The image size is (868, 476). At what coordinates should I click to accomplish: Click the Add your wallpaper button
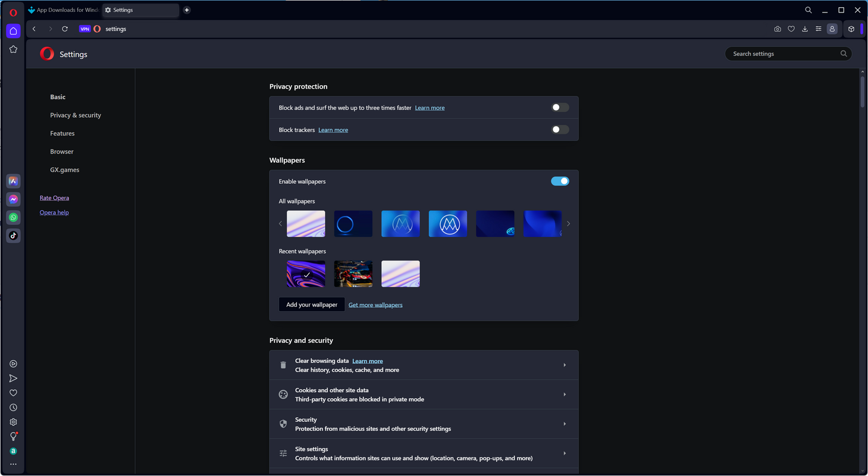click(312, 305)
